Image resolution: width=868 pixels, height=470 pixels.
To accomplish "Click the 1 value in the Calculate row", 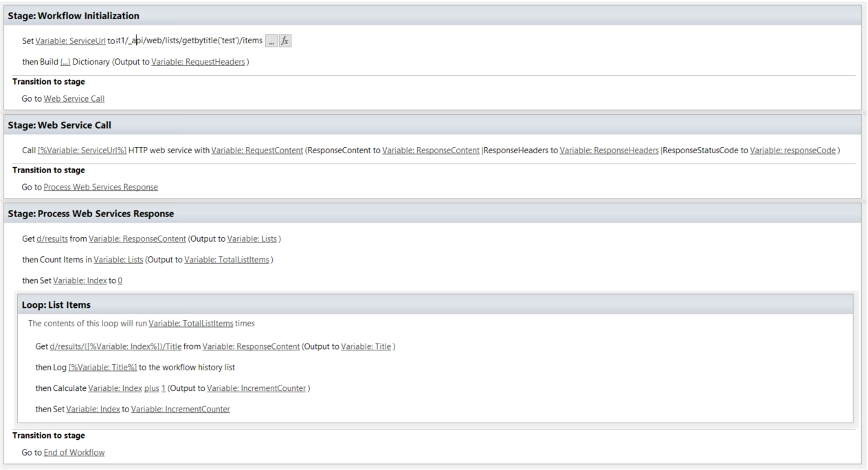I will click(164, 388).
